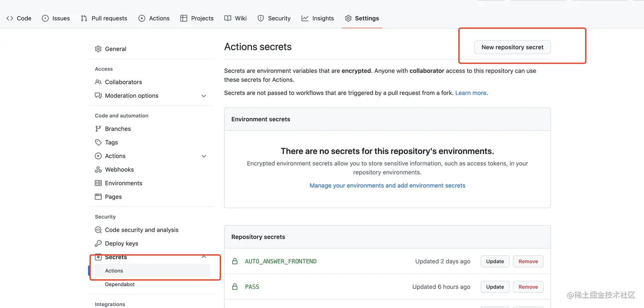Image resolution: width=644 pixels, height=308 pixels.
Task: Click the Pull requests branch icon
Action: 84,18
